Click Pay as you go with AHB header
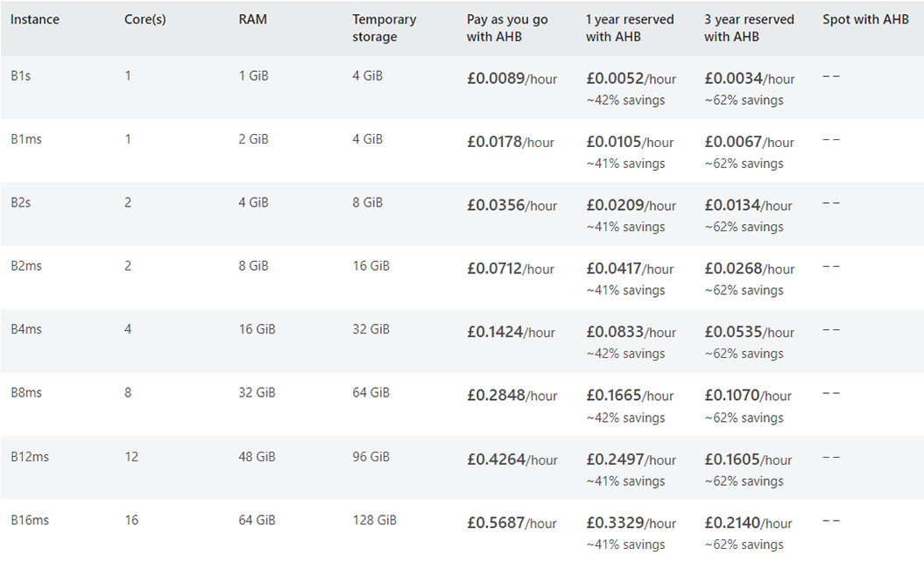Image resolution: width=924 pixels, height=562 pixels. tap(507, 28)
